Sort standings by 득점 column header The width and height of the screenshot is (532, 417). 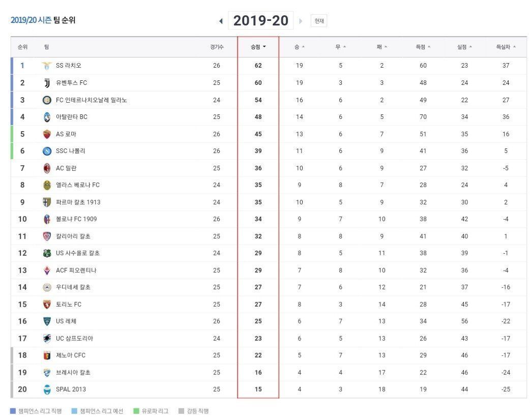click(x=423, y=47)
